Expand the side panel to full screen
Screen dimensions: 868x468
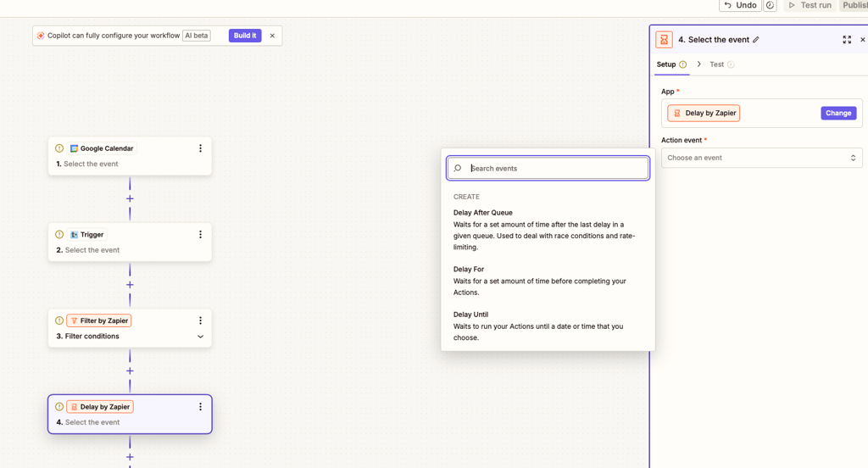click(x=847, y=40)
